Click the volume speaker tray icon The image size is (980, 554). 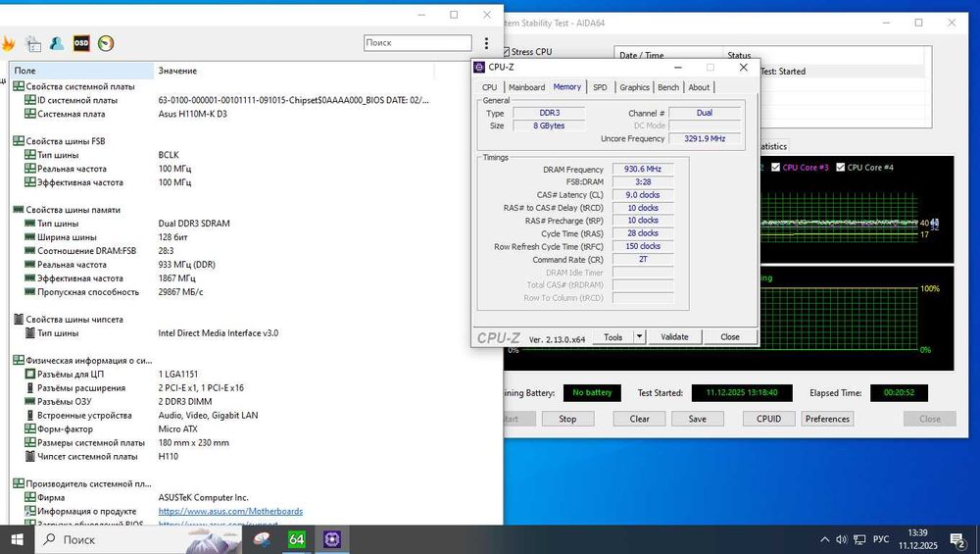pyautogui.click(x=841, y=539)
